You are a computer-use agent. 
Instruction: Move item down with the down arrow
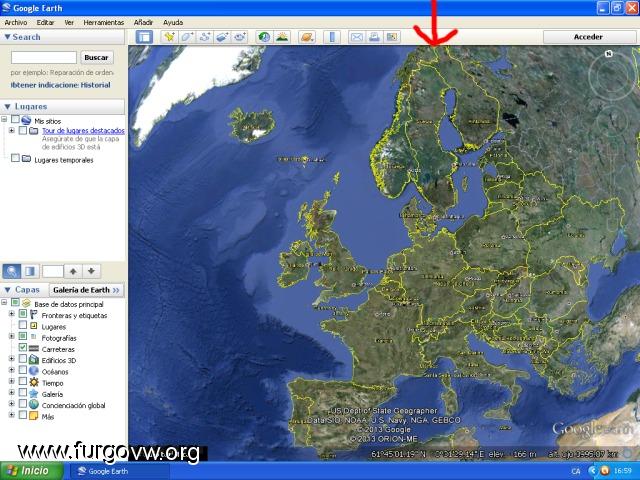(91, 271)
